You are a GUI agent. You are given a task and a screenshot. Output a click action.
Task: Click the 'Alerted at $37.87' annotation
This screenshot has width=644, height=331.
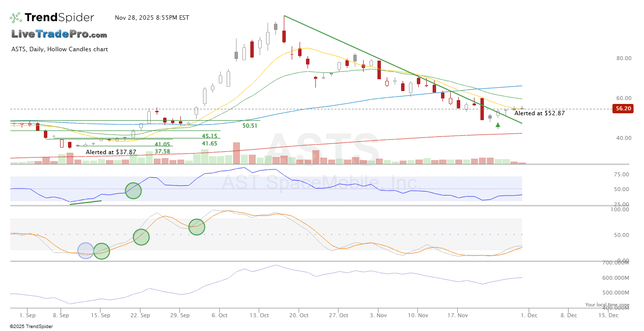[111, 152]
